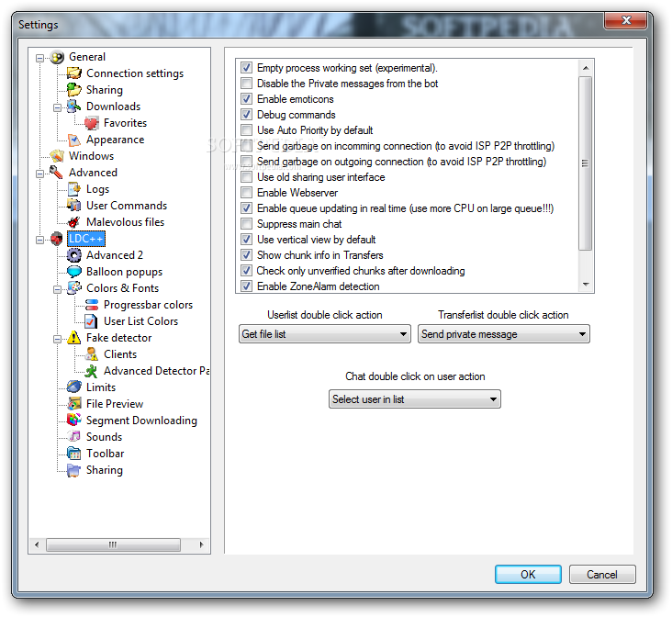The height and width of the screenshot is (617, 672).
Task: Open Chat double click on user action dropdown
Action: (x=414, y=399)
